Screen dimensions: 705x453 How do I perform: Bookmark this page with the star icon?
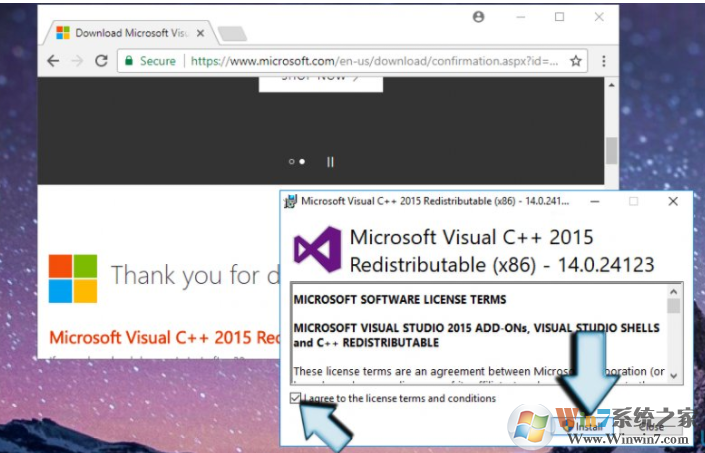(576, 61)
